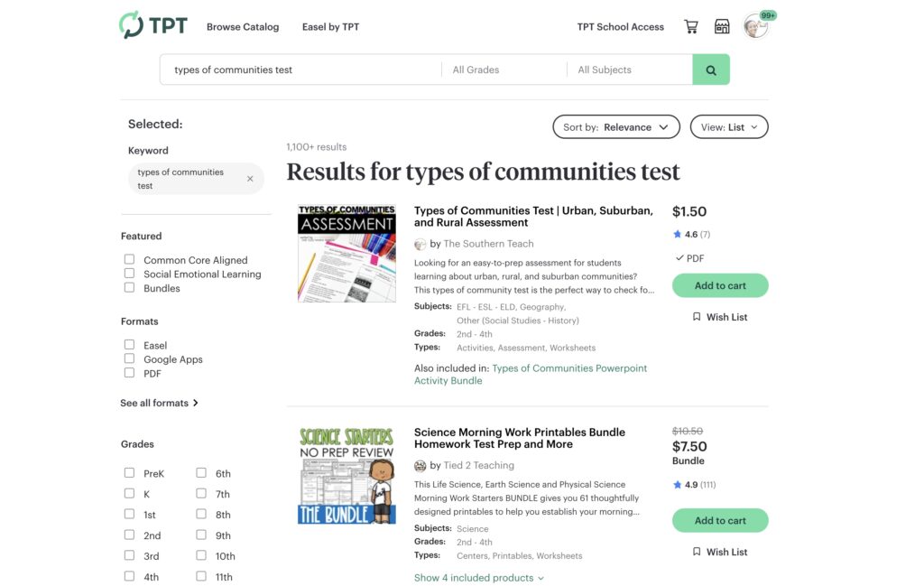This screenshot has width=924, height=586.
Task: Select the 2nd grade checkbox
Action: (130, 535)
